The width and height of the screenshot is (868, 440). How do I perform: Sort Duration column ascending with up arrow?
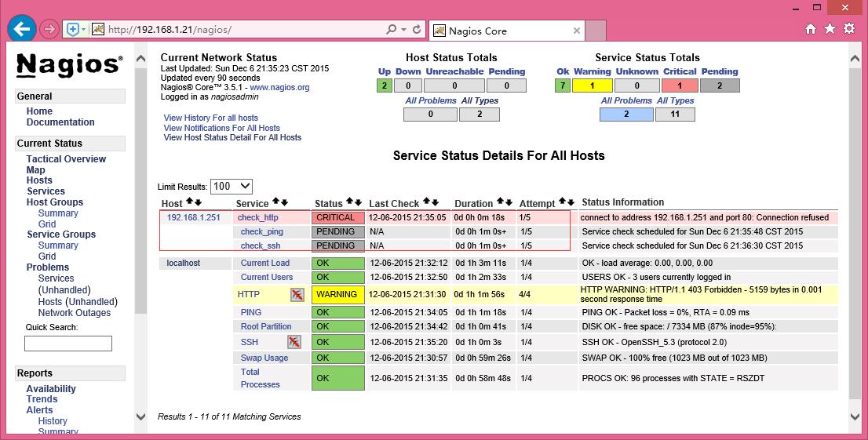pos(501,202)
